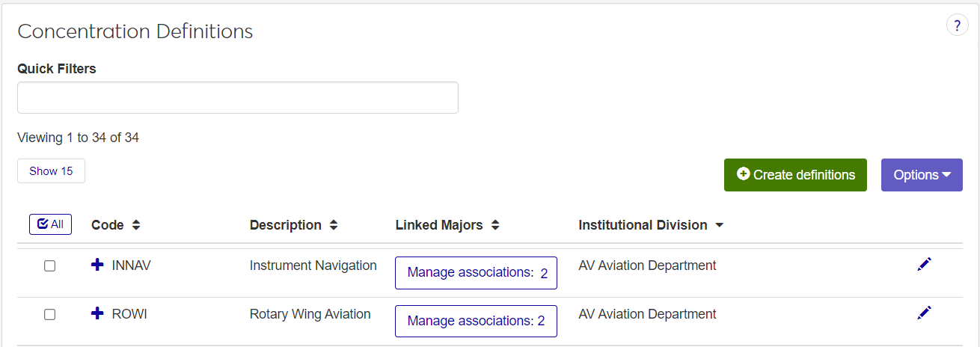Click the pencil edit icon for ROWI

(924, 313)
